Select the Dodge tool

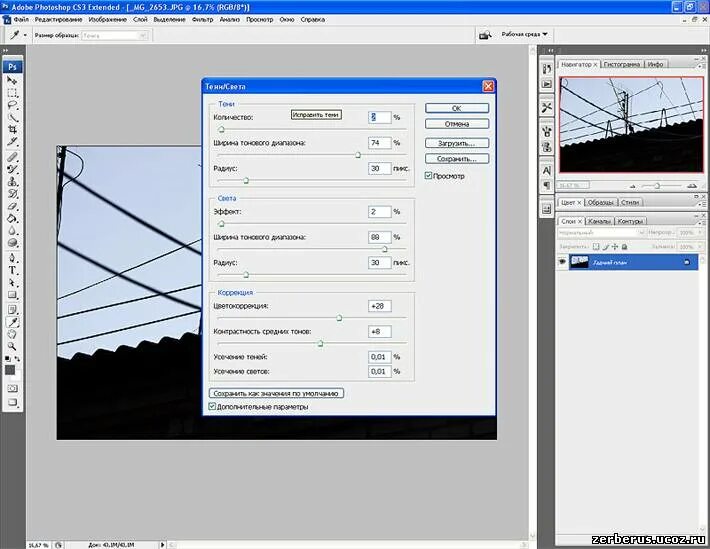12,243
